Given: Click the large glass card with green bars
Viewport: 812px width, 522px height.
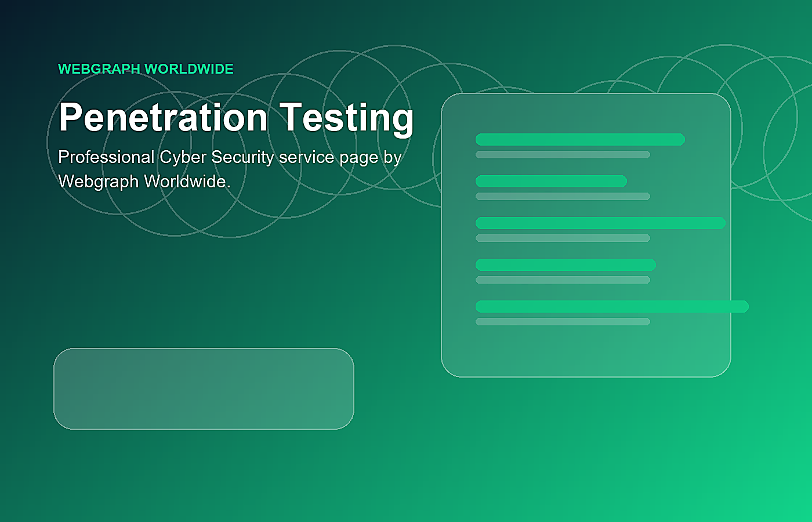Looking at the screenshot, I should click(x=586, y=235).
